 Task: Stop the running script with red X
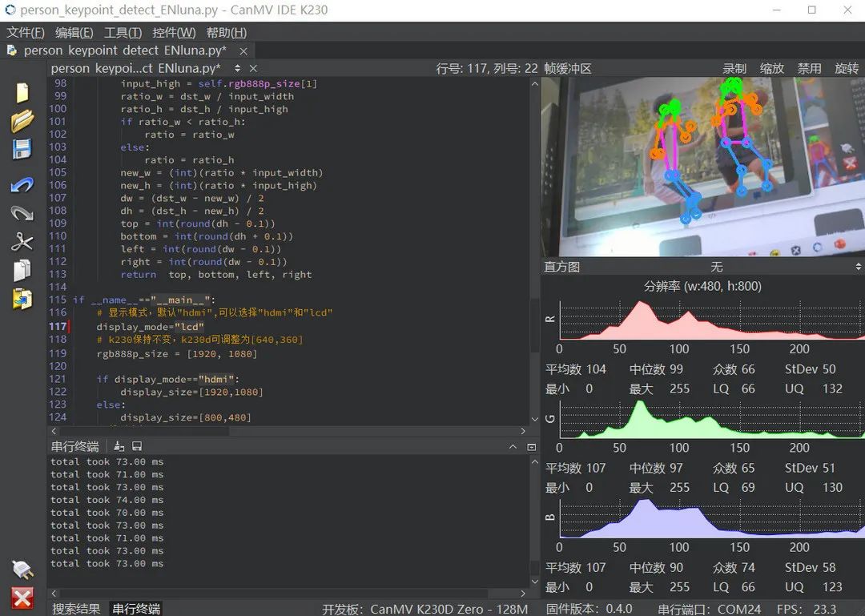[x=22, y=598]
